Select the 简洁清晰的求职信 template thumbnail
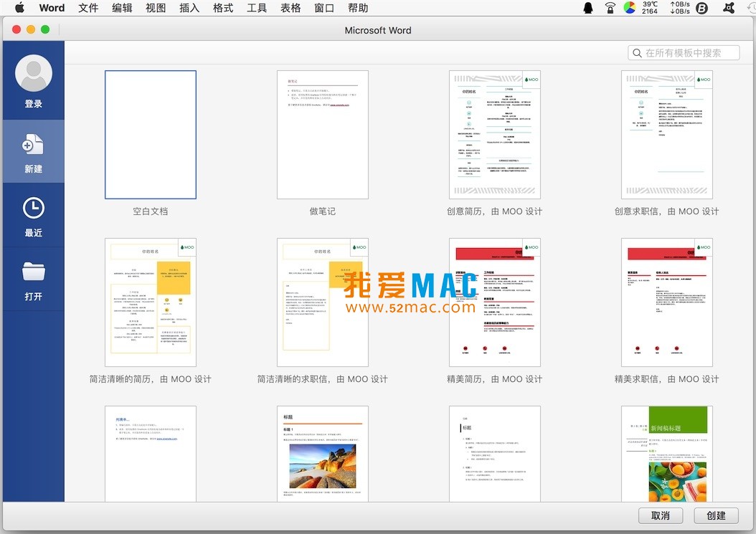This screenshot has height=534, width=756. [323, 302]
